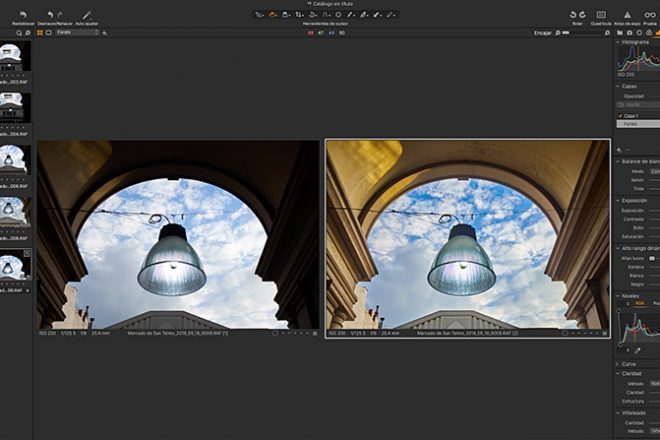The height and width of the screenshot is (440, 660).
Task: Add a new layer with plus button
Action: click(619, 150)
